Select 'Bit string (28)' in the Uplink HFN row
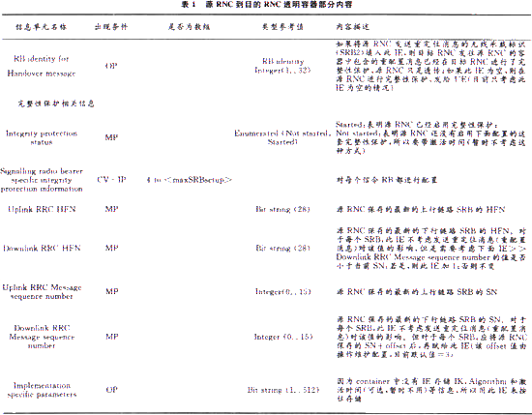 (282, 209)
